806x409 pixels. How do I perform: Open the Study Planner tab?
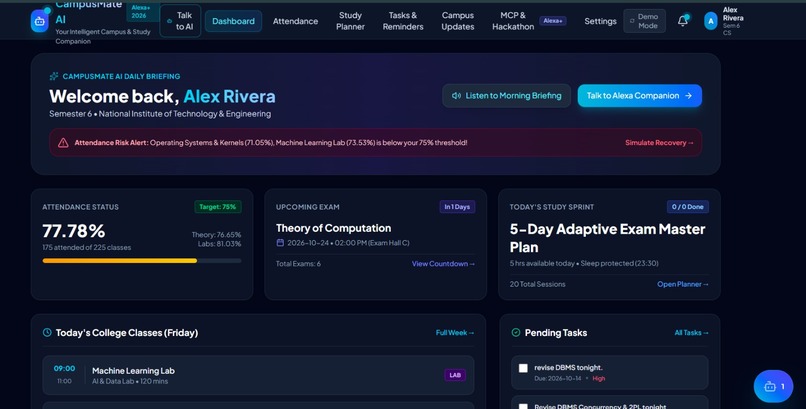(351, 21)
